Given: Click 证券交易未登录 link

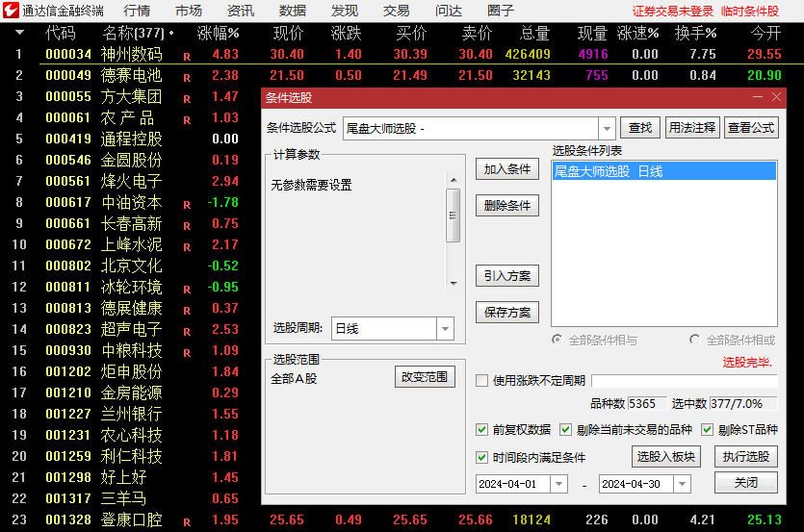Looking at the screenshot, I should pos(673,12).
